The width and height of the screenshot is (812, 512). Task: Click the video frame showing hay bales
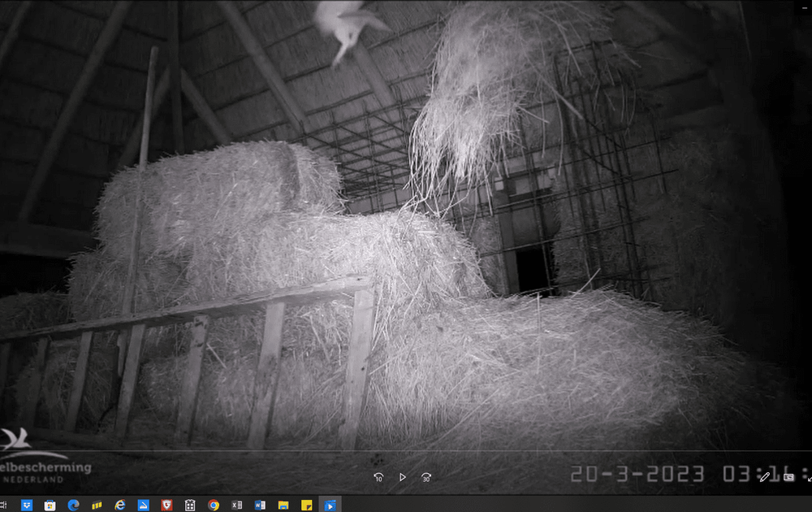(406, 244)
